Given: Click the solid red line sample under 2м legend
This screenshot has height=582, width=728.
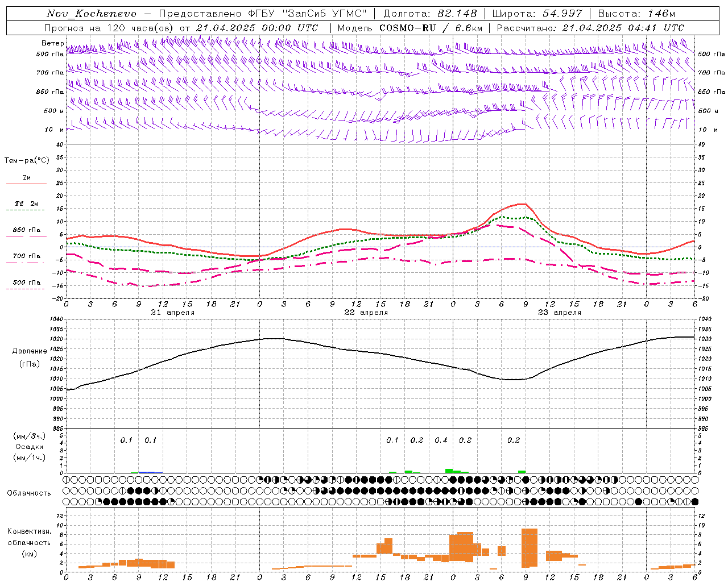Looking at the screenshot, I should click(26, 184).
